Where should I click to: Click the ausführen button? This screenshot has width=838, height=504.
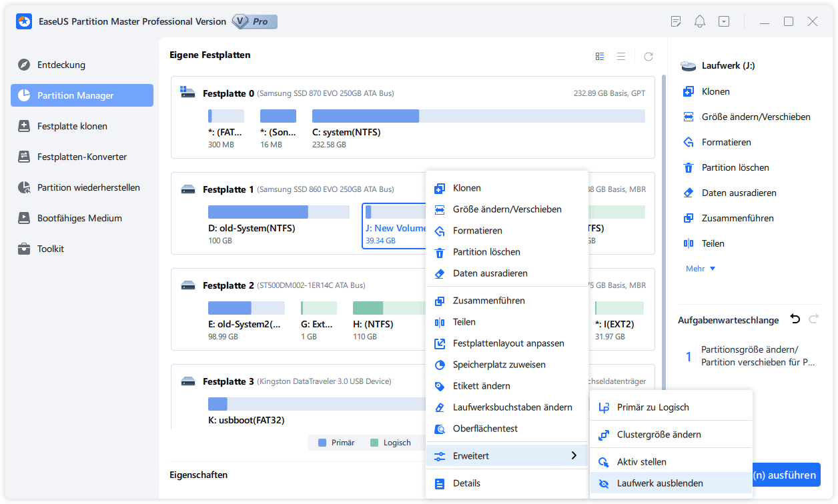786,475
